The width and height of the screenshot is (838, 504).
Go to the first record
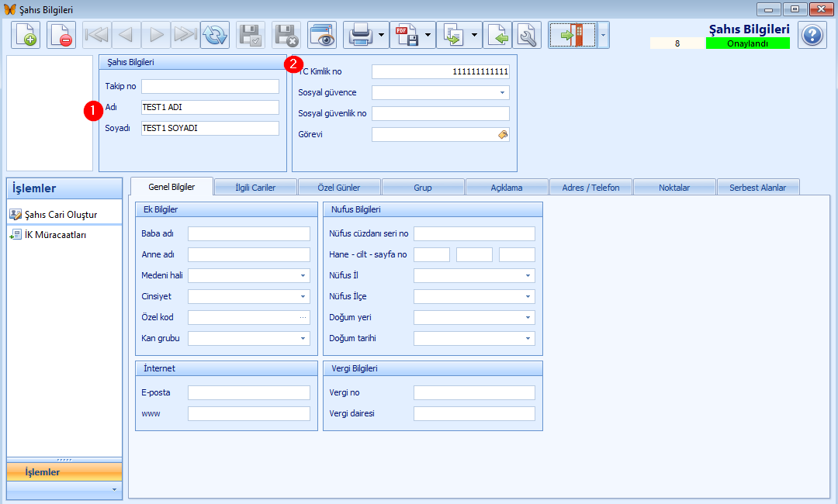click(x=97, y=35)
